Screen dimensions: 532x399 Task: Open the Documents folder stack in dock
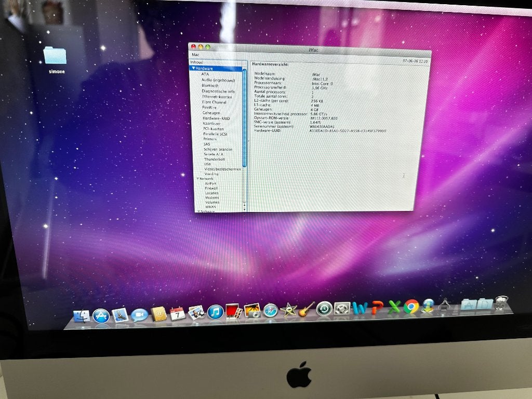(485, 303)
